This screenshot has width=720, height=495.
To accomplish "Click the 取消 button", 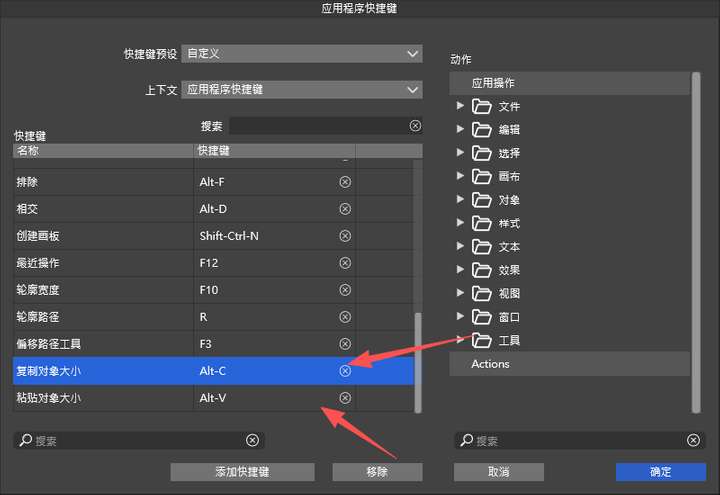I will 498,472.
